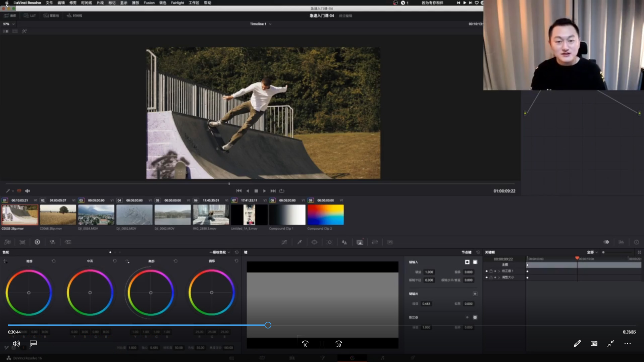The image size is (644, 362).
Task: Mute the viewer audio speaker icon
Action: coord(28,191)
